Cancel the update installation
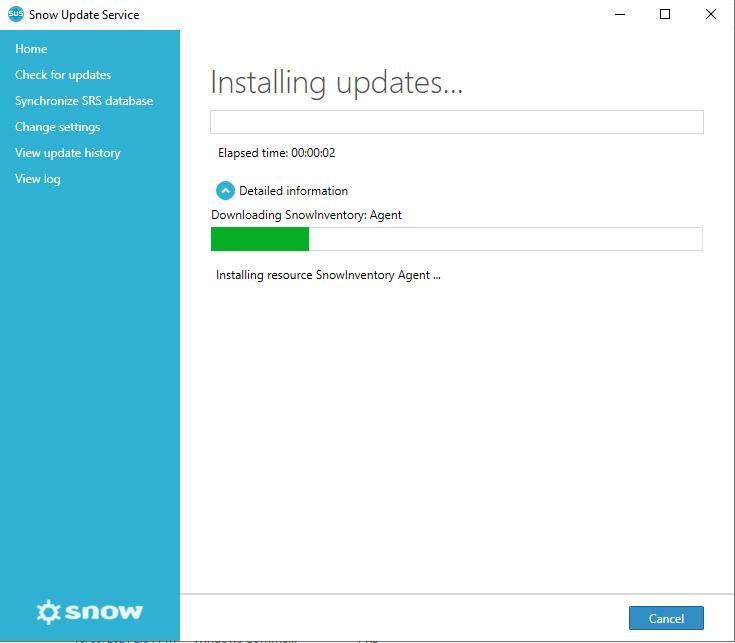This screenshot has width=735, height=643. (666, 618)
